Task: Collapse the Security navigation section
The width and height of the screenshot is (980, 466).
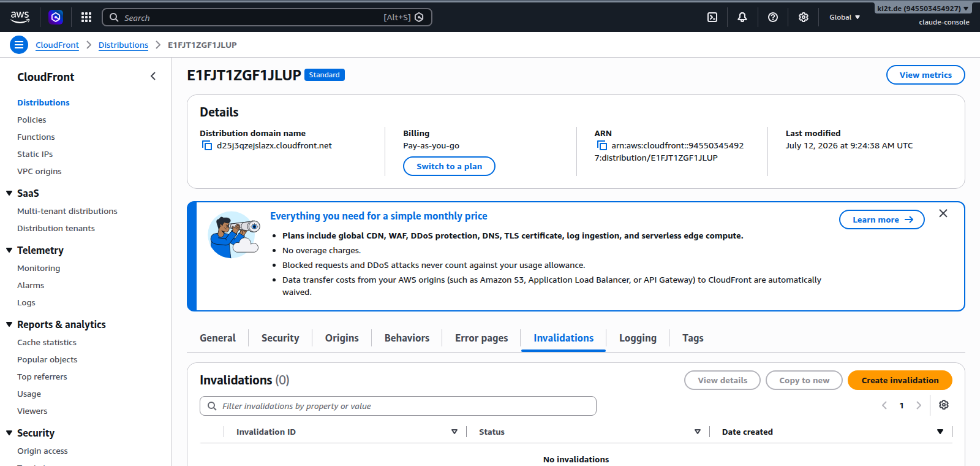Action: [9, 433]
